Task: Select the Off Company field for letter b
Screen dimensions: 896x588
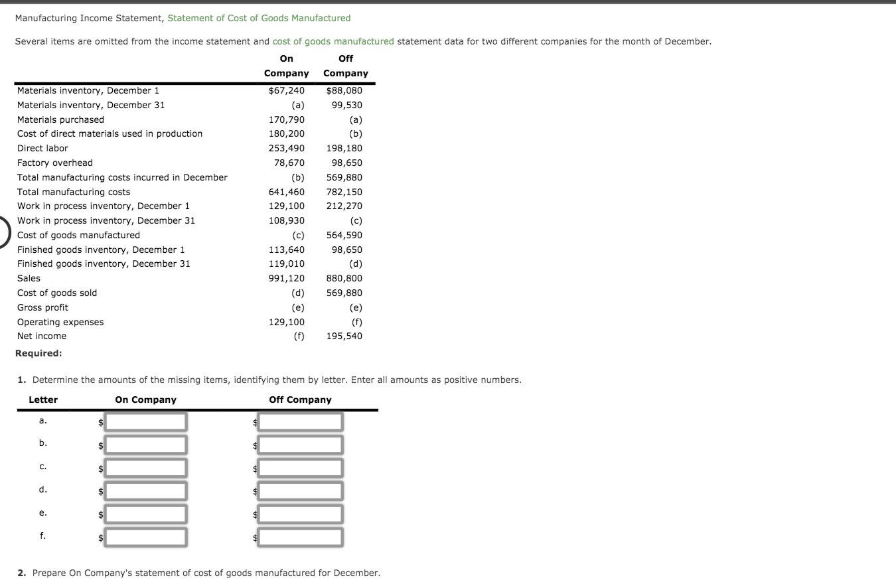Action: coord(300,444)
